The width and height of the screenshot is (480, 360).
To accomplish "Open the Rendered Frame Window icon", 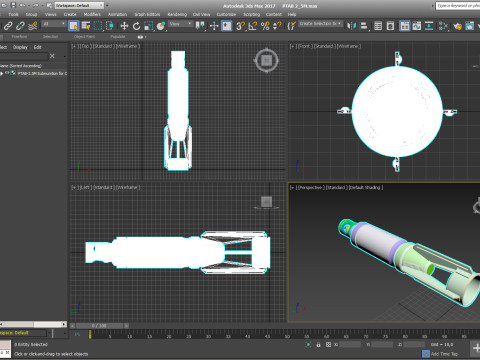I will point(470,26).
